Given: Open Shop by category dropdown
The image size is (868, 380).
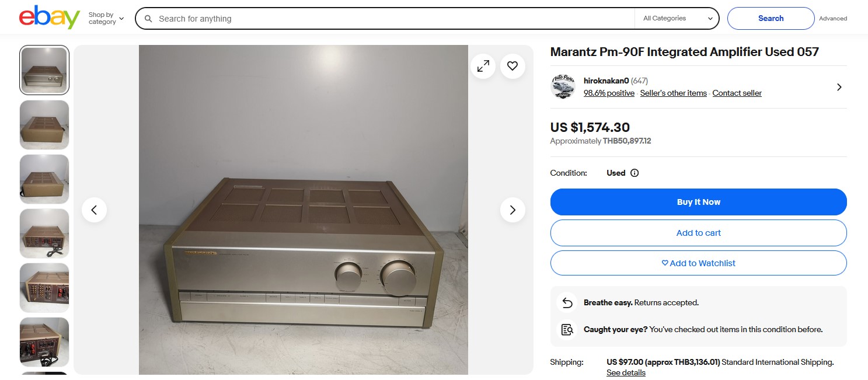Looking at the screenshot, I should point(106,19).
